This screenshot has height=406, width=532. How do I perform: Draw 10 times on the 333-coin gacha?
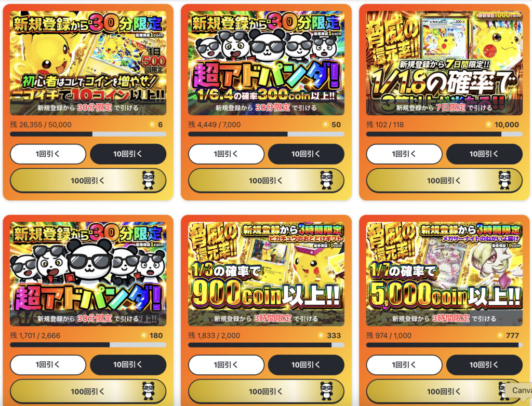pos(306,365)
